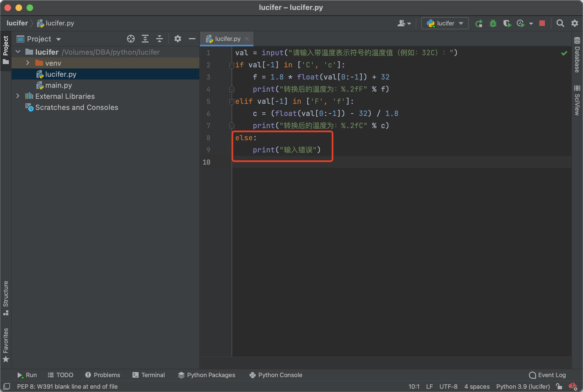Viewport: 583px width, 392px height.
Task: Click the Coverage Run icon in toolbar
Action: pyautogui.click(x=507, y=23)
